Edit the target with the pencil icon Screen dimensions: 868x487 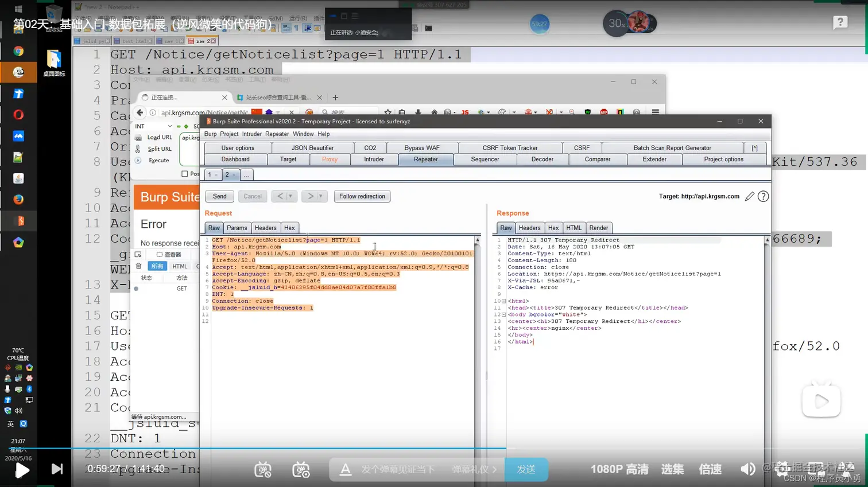(x=749, y=196)
